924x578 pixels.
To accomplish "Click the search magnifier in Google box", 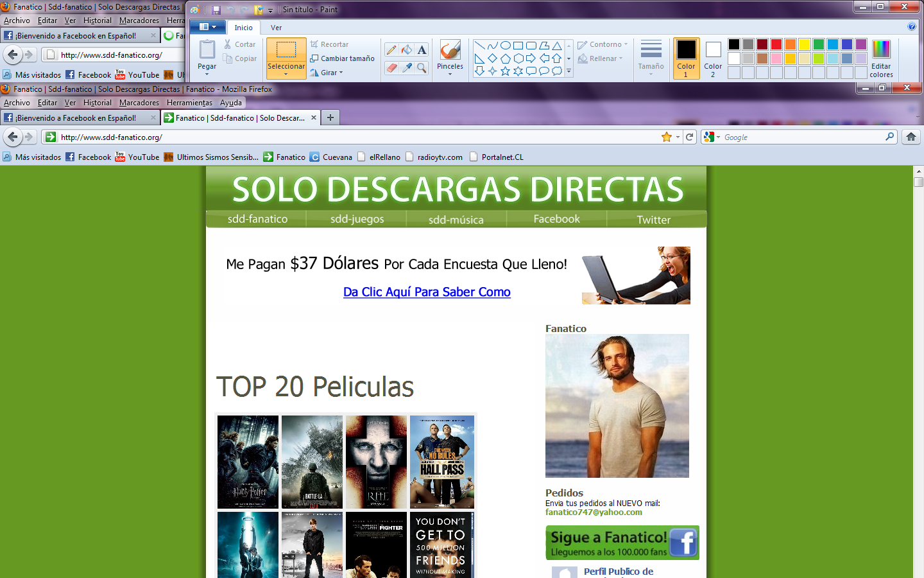I will click(x=889, y=137).
